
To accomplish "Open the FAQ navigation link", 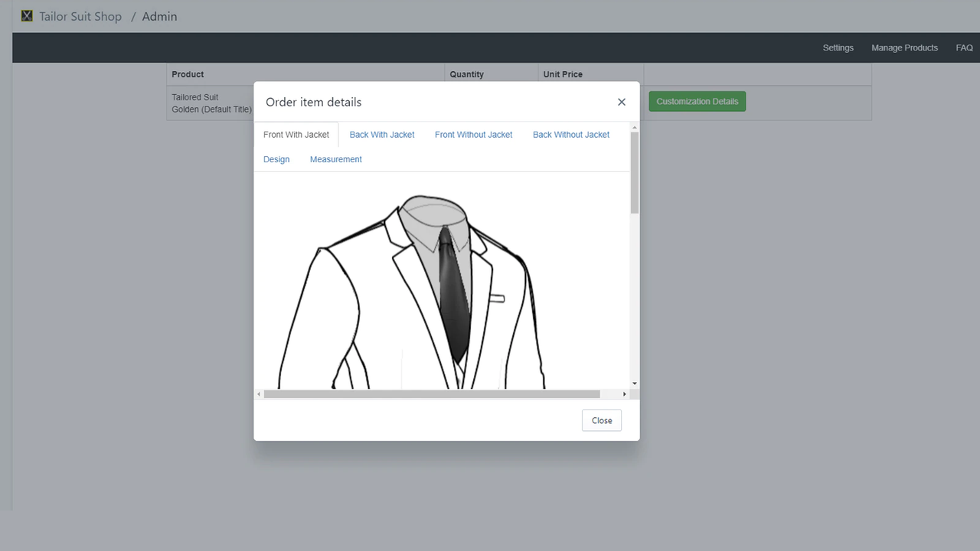I will (x=964, y=47).
